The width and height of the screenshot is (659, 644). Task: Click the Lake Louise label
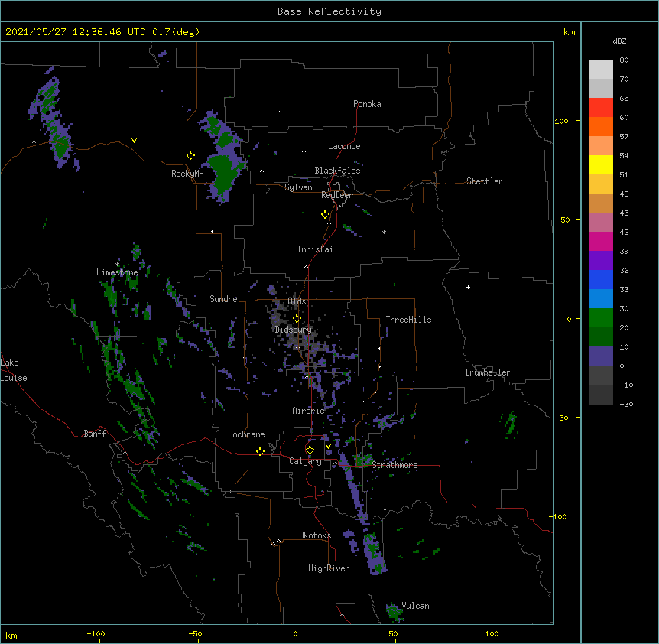14,370
